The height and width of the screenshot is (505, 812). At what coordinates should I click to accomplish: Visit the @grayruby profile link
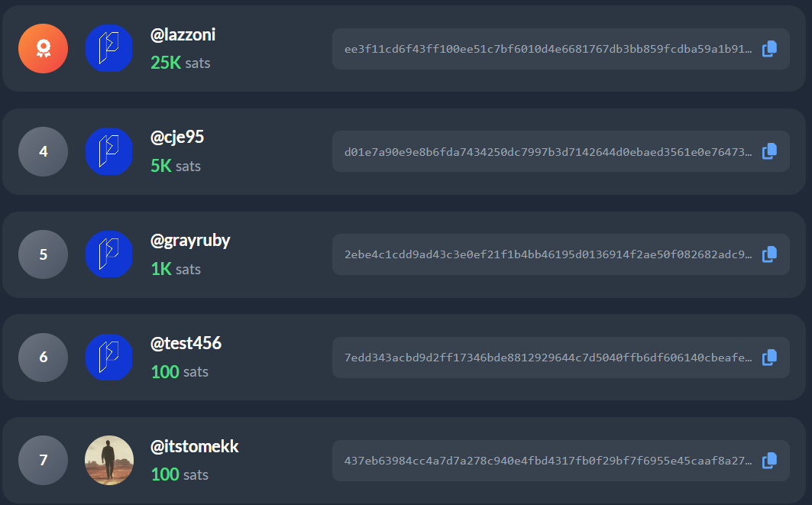190,241
